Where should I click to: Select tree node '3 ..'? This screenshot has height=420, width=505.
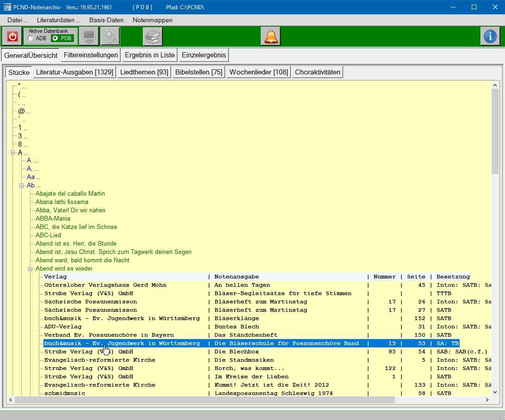point(23,136)
